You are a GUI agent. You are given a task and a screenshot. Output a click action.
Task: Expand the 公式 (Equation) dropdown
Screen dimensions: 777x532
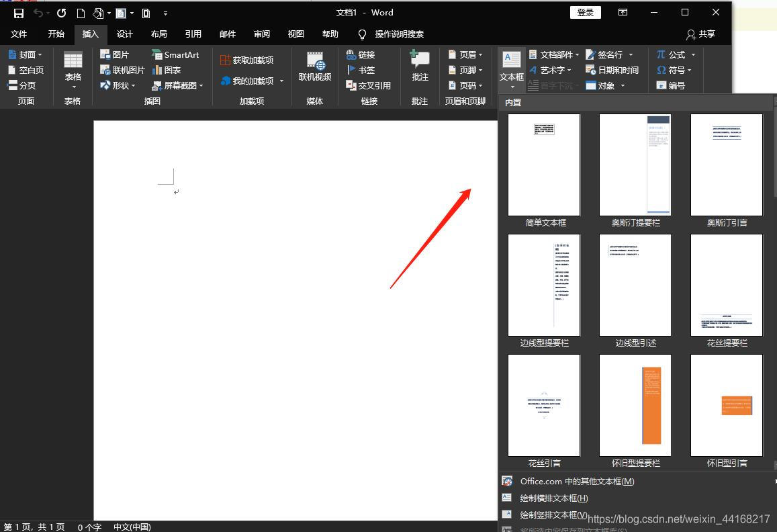coord(676,54)
